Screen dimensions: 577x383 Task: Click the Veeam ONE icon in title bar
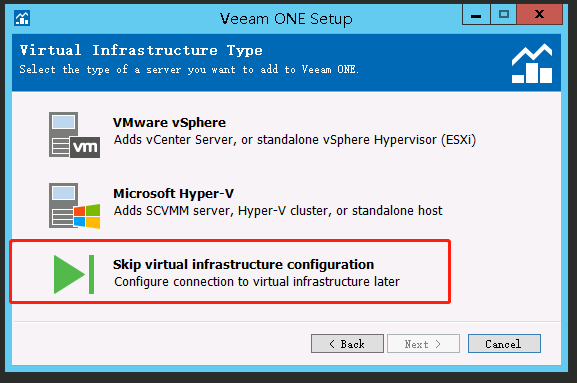[x=22, y=18]
